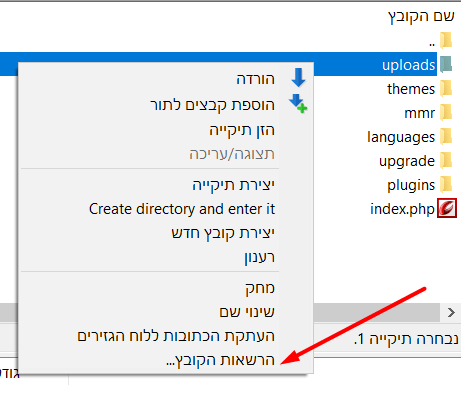Select the upgrade folder icon
The height and width of the screenshot is (403, 461).
446,161
